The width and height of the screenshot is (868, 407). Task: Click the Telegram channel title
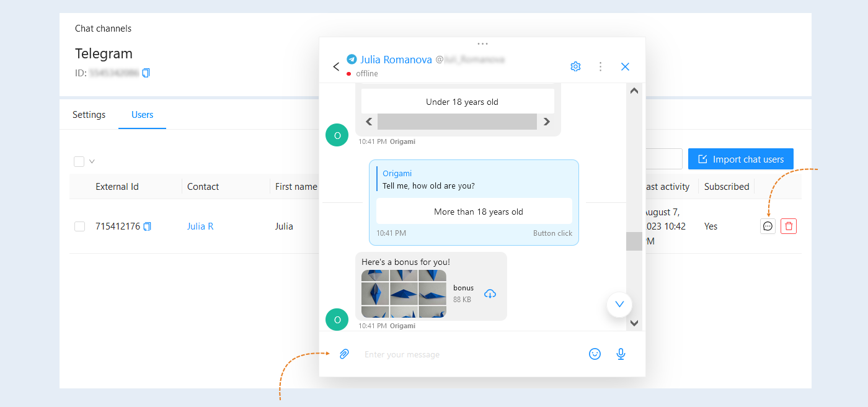(104, 53)
